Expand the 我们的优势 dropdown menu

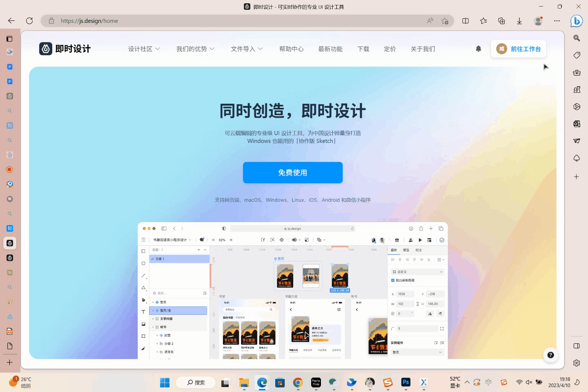(195, 49)
